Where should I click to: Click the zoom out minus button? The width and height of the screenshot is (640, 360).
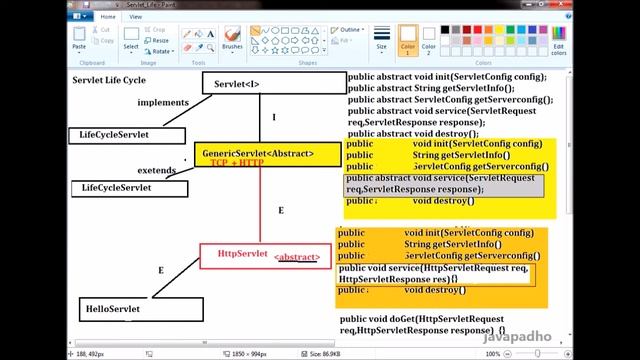click(507, 353)
